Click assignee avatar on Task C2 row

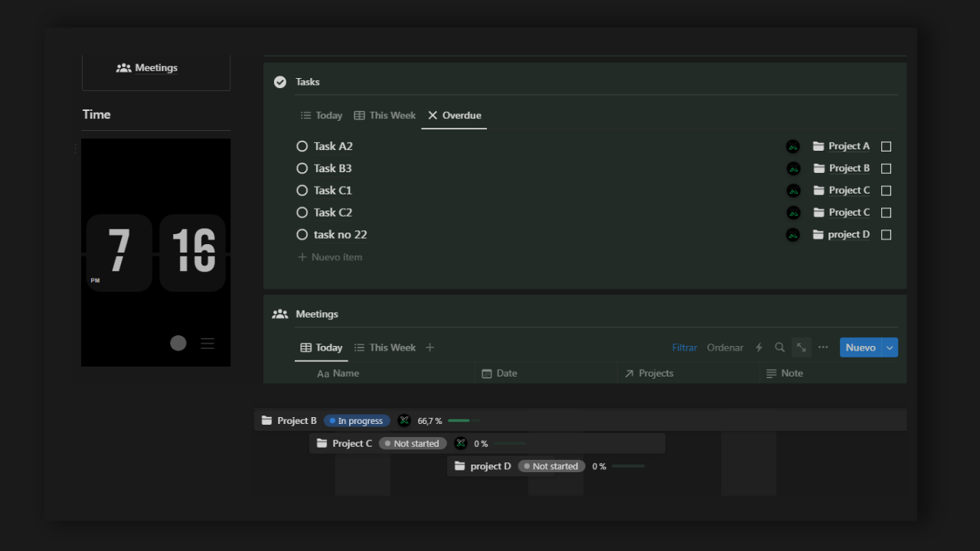click(x=793, y=213)
